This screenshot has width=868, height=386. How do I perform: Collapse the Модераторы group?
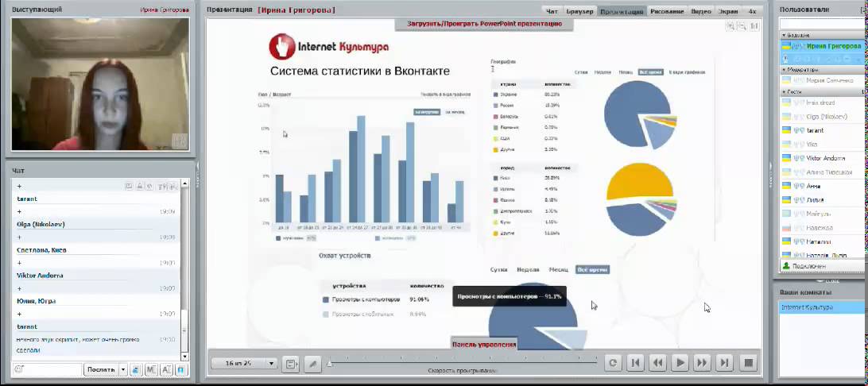tap(784, 70)
